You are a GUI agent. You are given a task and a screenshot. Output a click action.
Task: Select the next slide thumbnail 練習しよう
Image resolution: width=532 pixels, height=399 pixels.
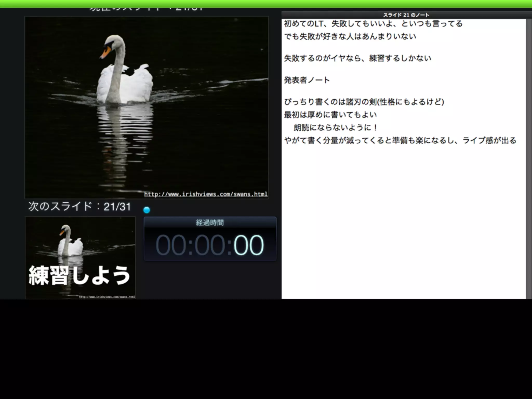80,258
